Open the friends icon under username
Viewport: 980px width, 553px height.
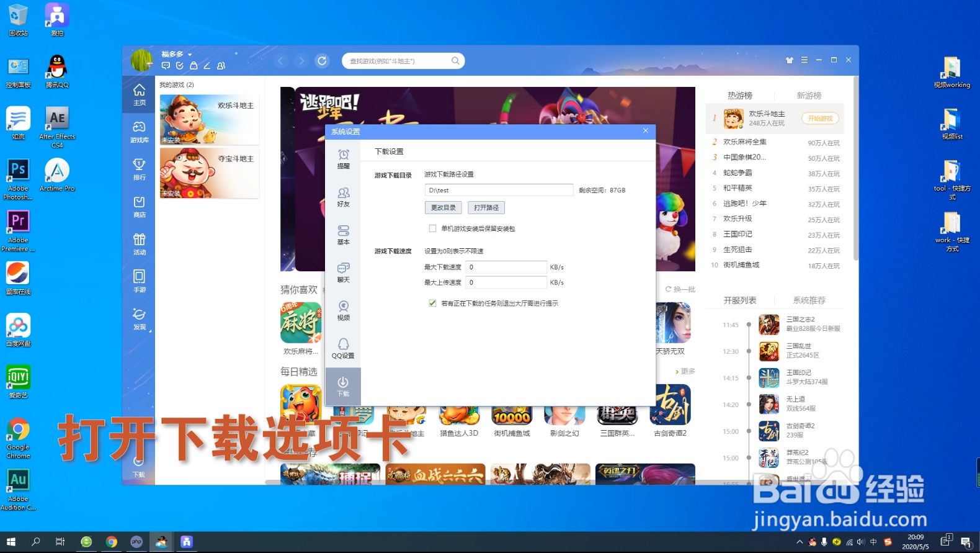(x=221, y=65)
